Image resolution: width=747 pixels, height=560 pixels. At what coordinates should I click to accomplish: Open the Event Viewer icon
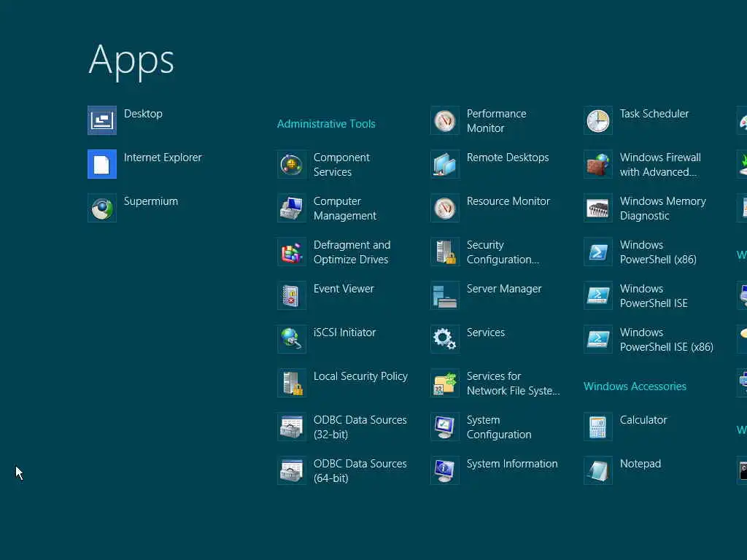tap(292, 296)
